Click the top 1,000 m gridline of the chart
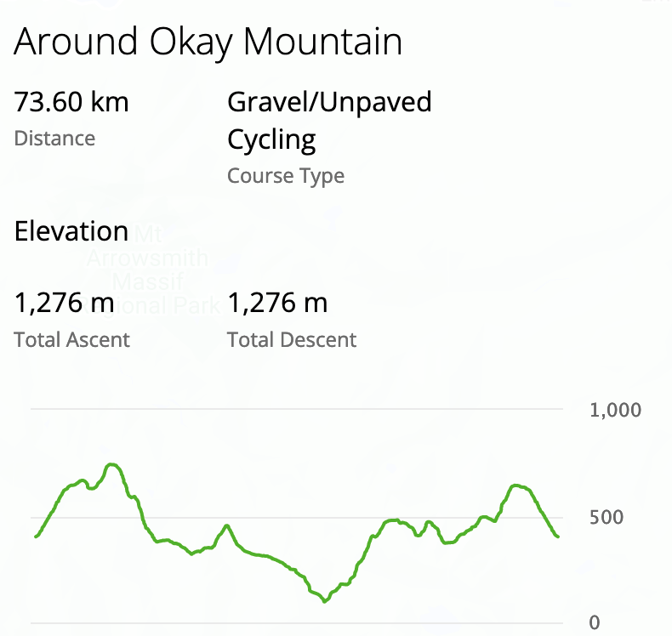The height and width of the screenshot is (636, 672). pyautogui.click(x=298, y=410)
